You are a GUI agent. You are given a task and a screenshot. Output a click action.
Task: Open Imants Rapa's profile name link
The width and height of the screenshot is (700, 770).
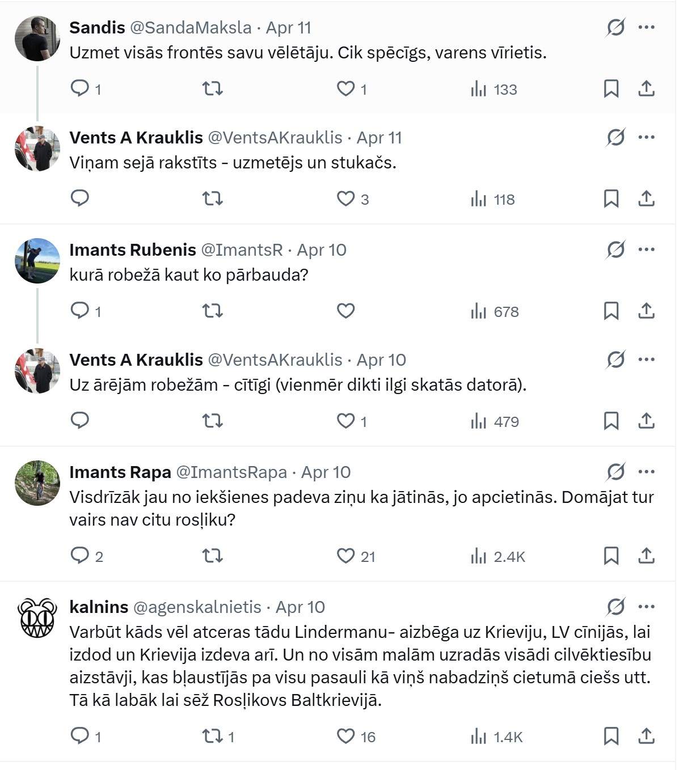pos(120,472)
